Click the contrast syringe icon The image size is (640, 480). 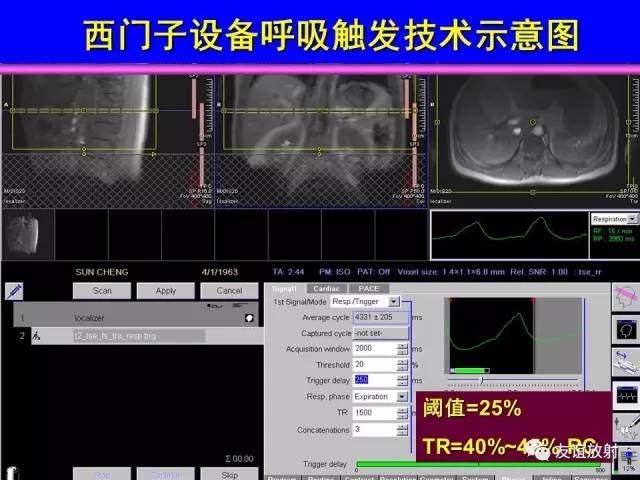[x=14, y=291]
